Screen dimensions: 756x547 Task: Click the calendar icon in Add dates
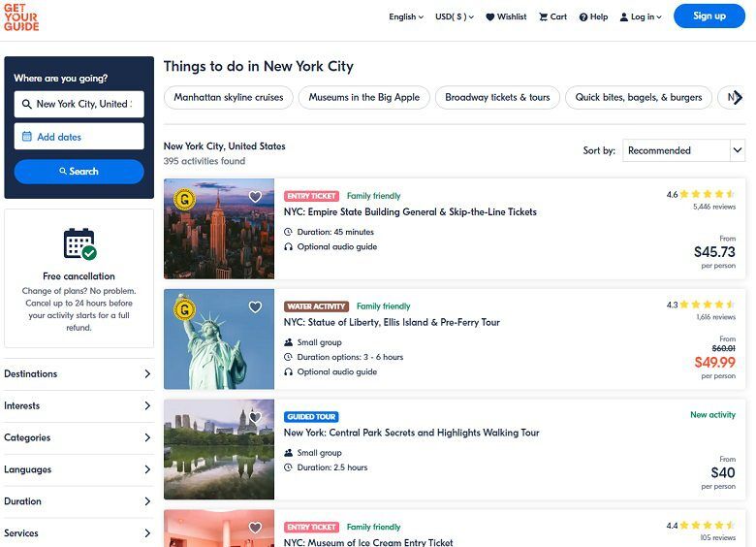point(27,137)
